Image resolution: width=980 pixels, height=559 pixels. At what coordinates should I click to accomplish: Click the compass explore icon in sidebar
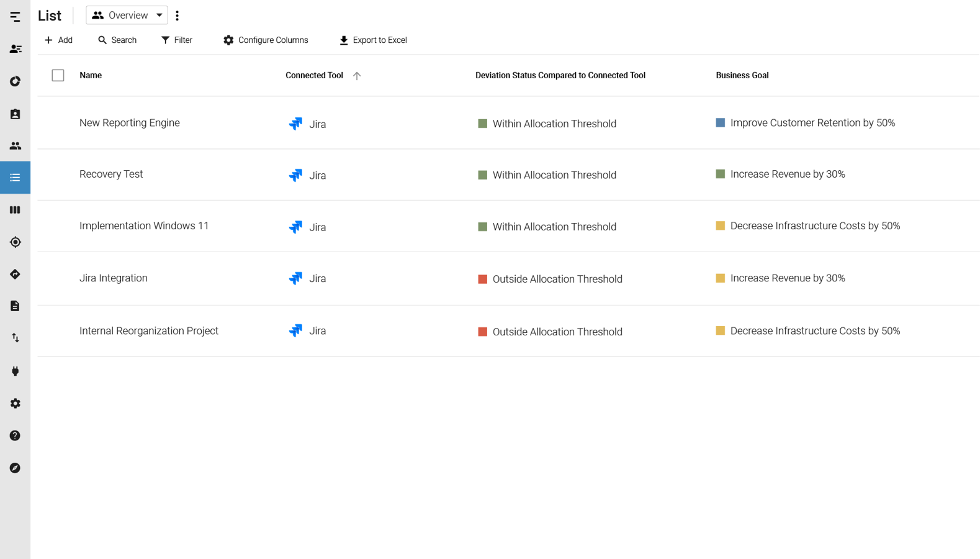(15, 468)
